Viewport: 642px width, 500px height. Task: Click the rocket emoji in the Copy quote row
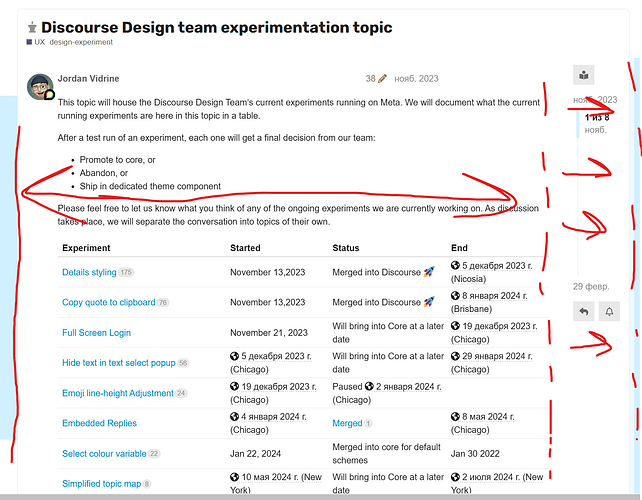coord(429,302)
